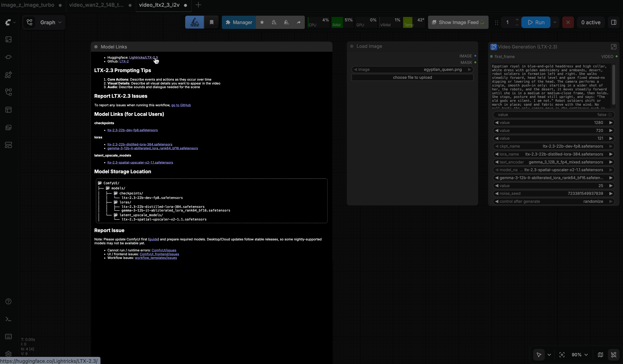Switch to the image_z_image_turbo tab
623x364 pixels.
(28, 5)
